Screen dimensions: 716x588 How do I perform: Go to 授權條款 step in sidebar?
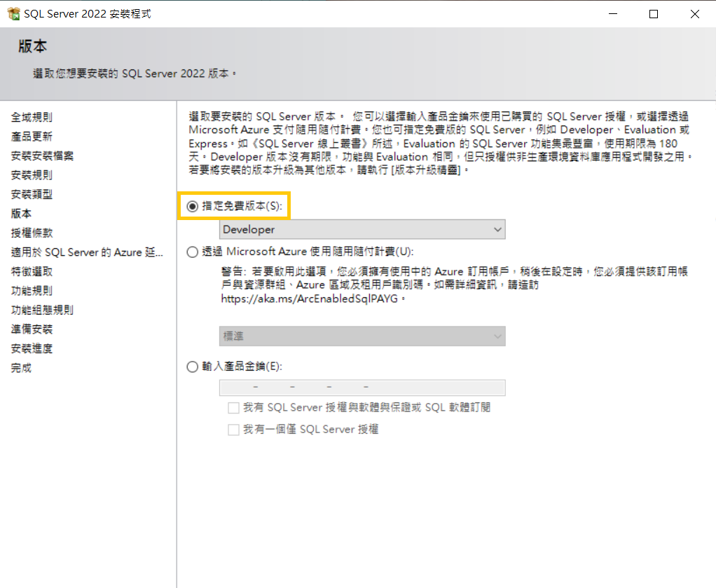coord(32,233)
